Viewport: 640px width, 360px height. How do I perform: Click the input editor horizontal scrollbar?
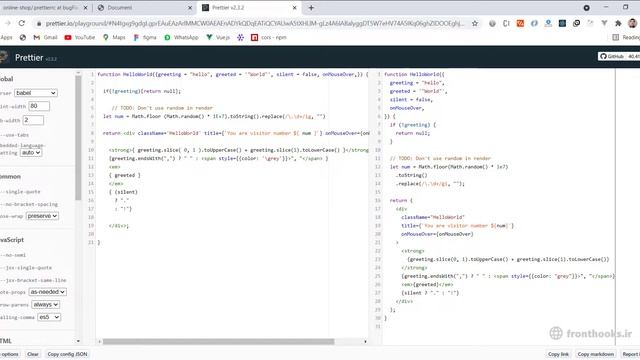coord(218,341)
